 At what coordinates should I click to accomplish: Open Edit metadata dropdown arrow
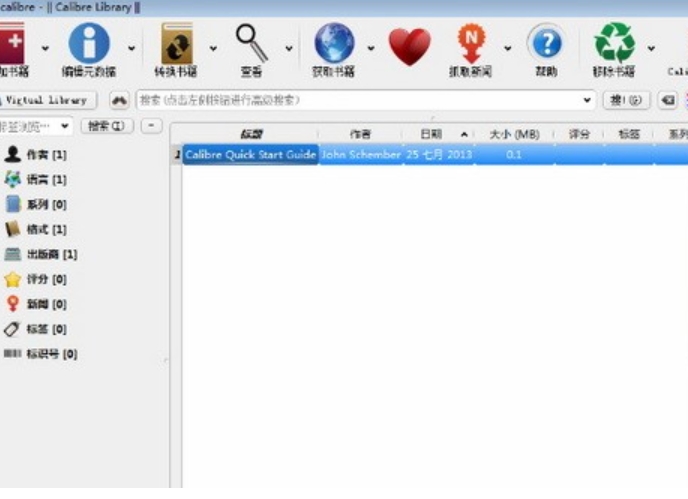pyautogui.click(x=131, y=48)
